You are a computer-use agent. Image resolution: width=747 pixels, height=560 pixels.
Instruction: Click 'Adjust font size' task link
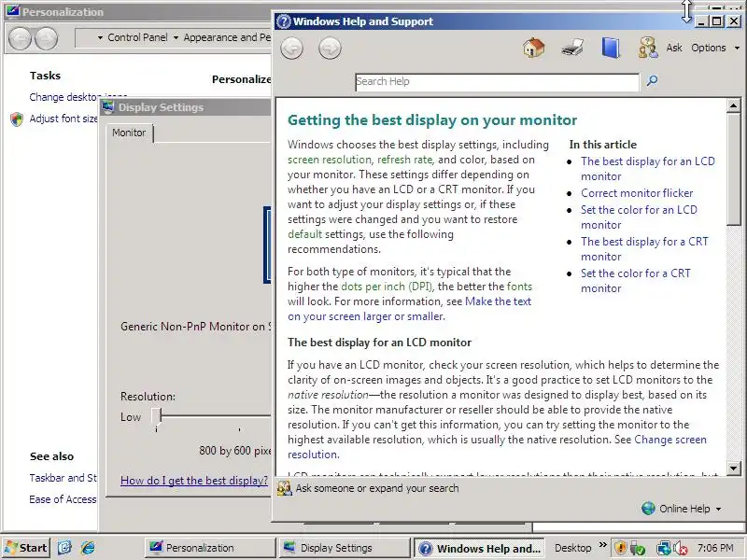(x=63, y=119)
